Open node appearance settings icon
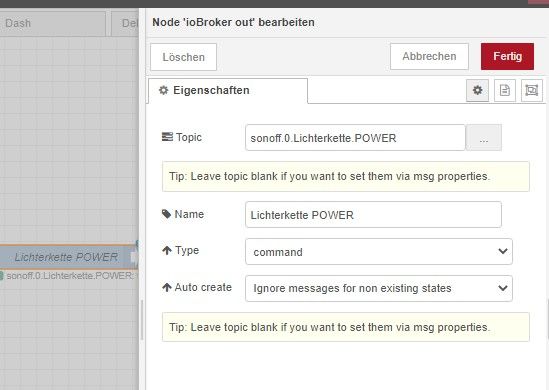This screenshot has height=390, width=549. 531,91
